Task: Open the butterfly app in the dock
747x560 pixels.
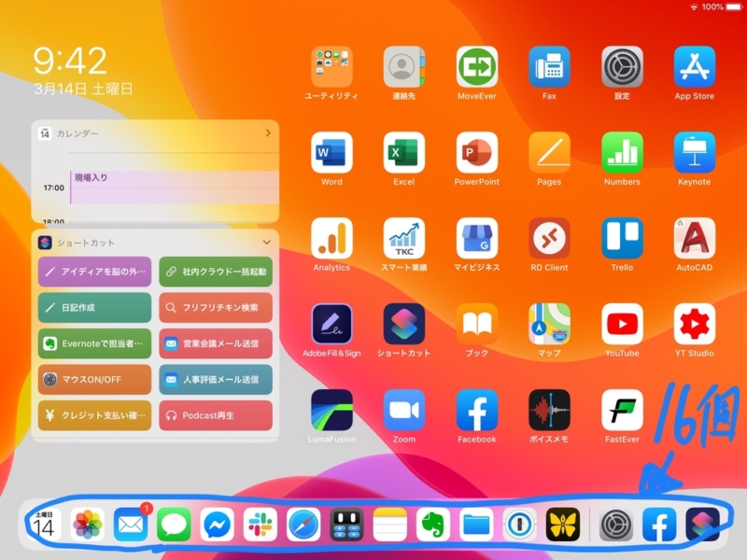Action: tap(563, 525)
